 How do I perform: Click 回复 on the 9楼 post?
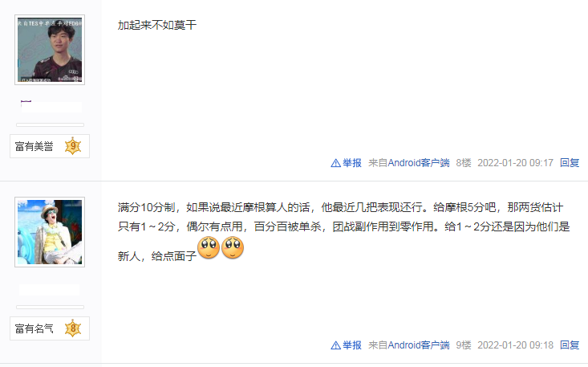tap(570, 345)
